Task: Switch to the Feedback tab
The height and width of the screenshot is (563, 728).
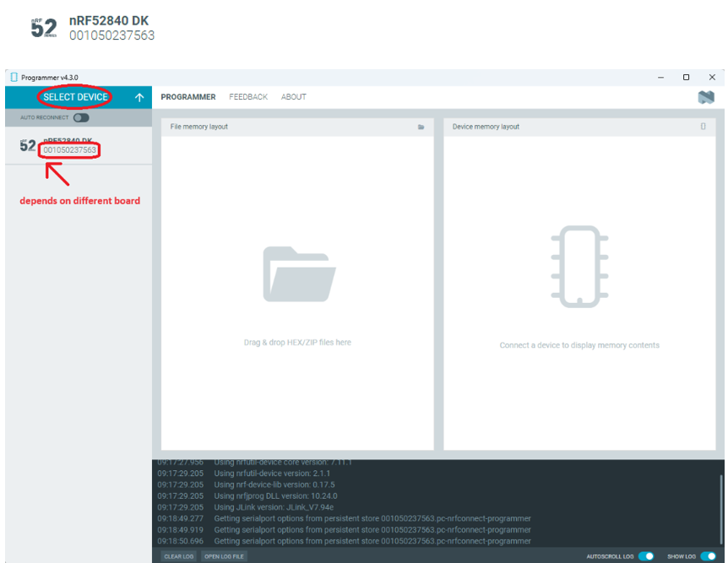Action: click(248, 97)
